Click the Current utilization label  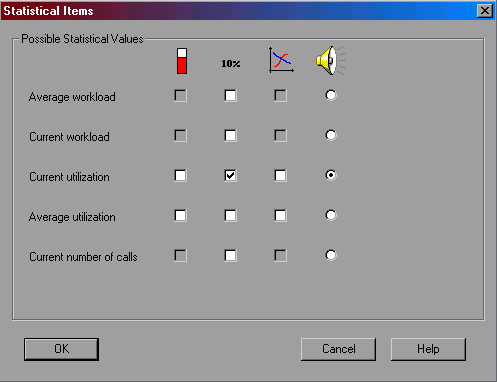69,177
